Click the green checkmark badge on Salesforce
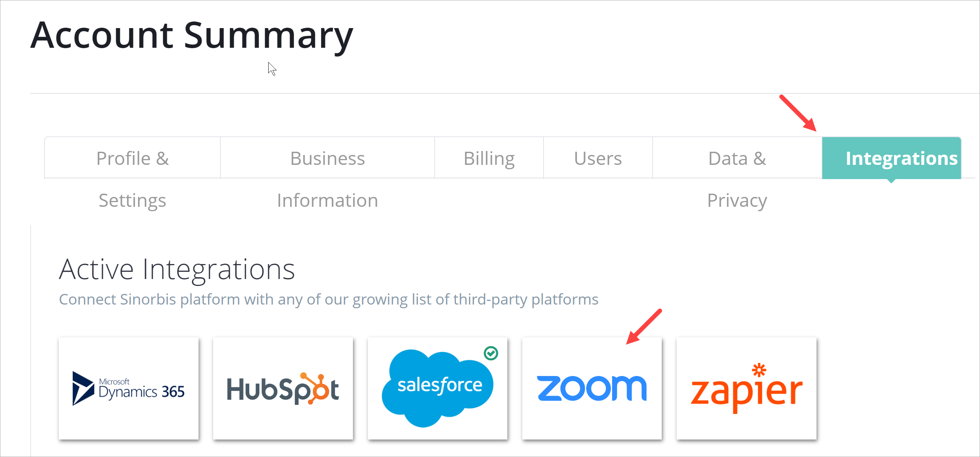Image resolution: width=980 pixels, height=457 pixels. (x=491, y=353)
